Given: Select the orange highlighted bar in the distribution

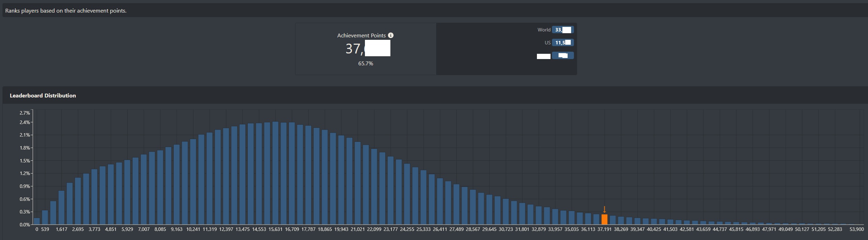Looking at the screenshot, I should (605, 219).
